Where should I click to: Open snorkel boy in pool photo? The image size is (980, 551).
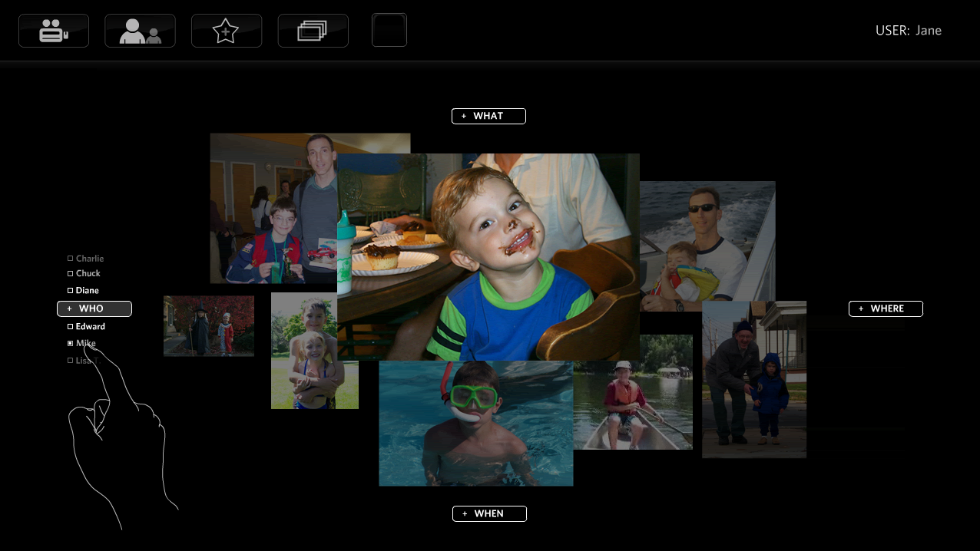[x=476, y=423]
